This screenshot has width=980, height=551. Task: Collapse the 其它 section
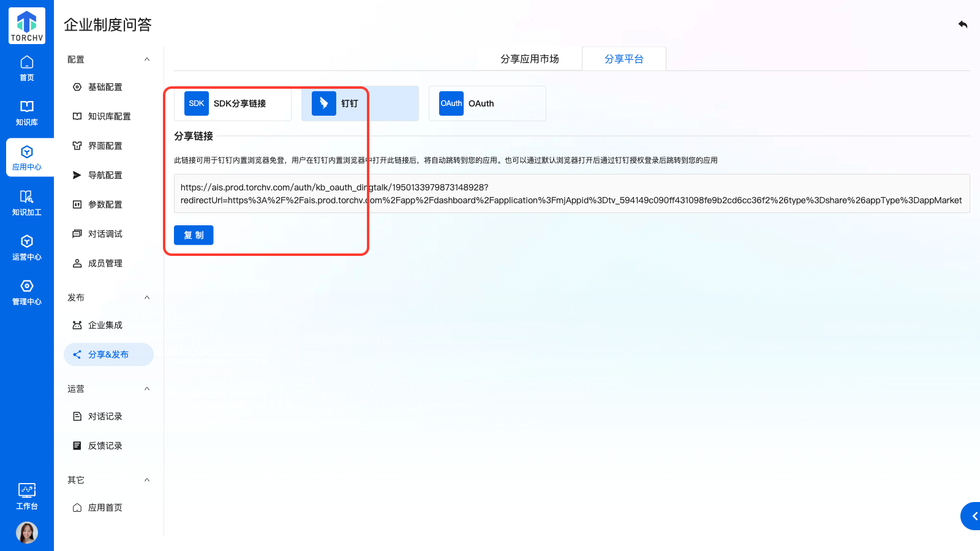pyautogui.click(x=147, y=480)
